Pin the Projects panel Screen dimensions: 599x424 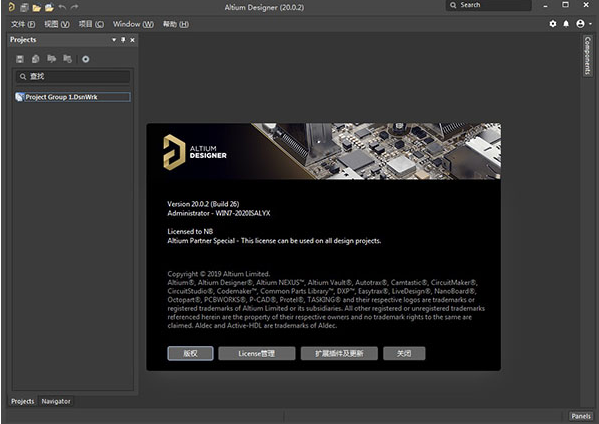123,40
